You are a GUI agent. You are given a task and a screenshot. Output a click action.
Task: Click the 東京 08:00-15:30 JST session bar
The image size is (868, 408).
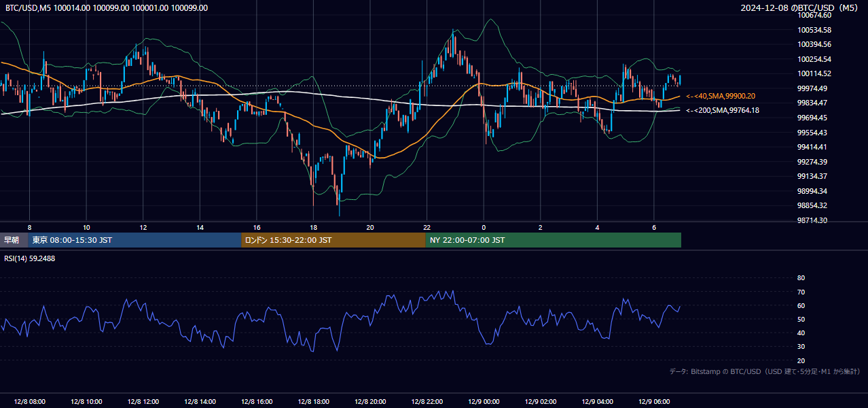[135, 240]
